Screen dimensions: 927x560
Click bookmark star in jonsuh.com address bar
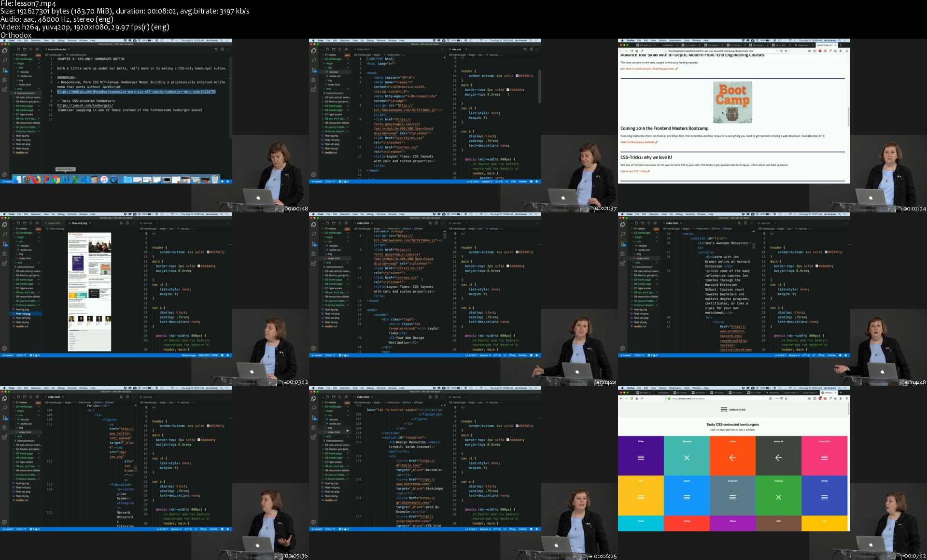click(786, 398)
